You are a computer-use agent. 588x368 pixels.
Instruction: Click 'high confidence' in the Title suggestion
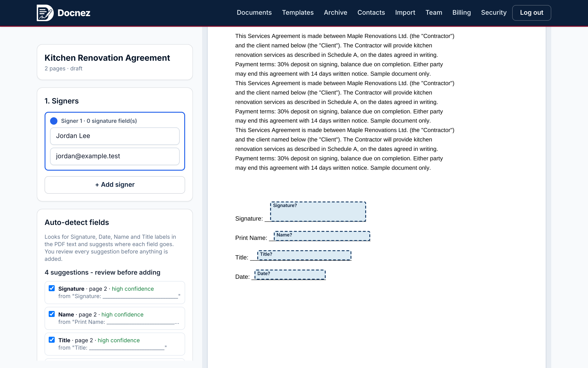pos(119,340)
